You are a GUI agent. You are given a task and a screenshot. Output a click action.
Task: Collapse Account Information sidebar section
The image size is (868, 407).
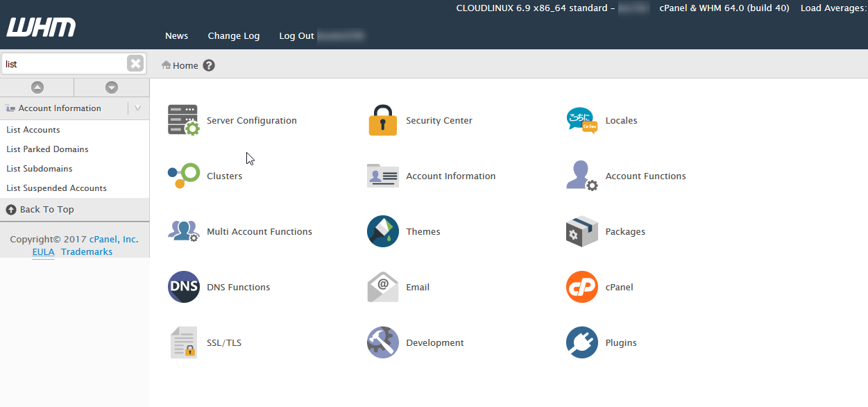pyautogui.click(x=137, y=108)
